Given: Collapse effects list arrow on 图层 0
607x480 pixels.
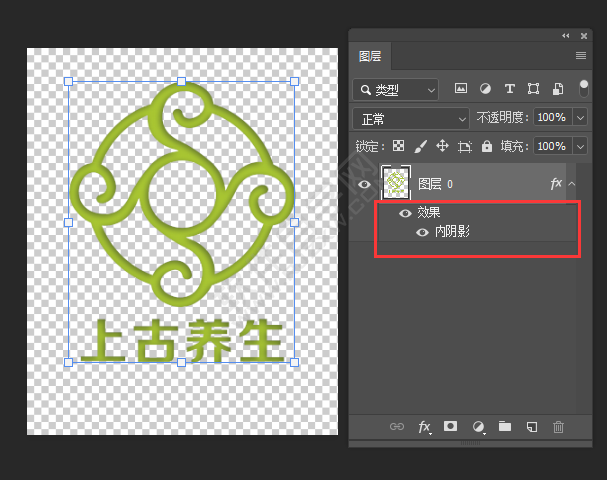Looking at the screenshot, I should [x=572, y=184].
